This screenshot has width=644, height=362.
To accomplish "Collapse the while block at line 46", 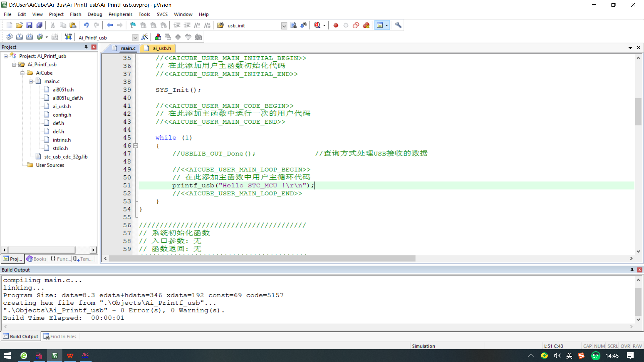I will click(136, 146).
